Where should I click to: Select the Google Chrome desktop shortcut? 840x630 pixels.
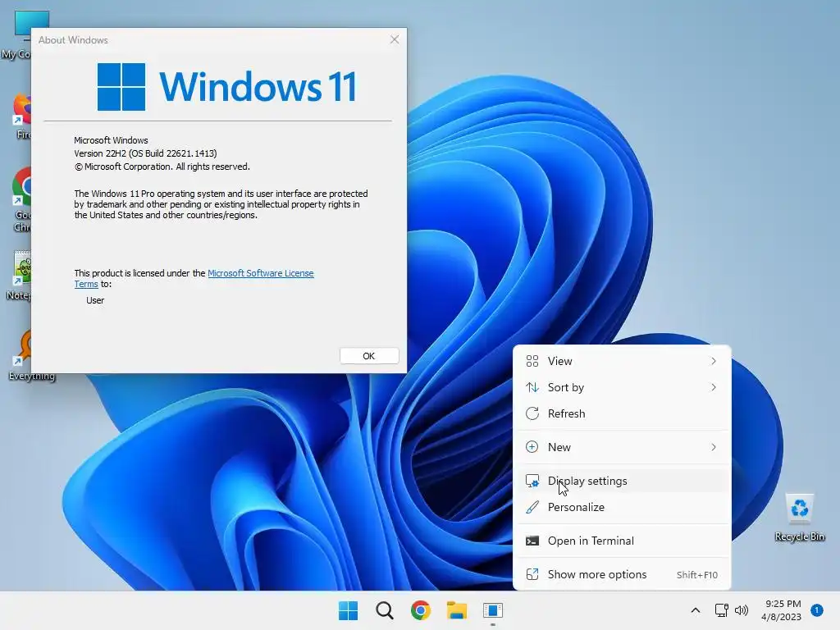coord(21,200)
